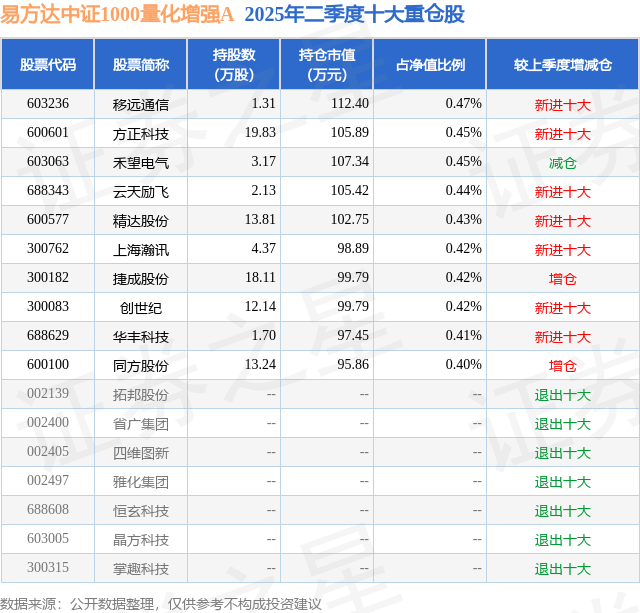The image size is (640, 613).
Task: Select stock name 禾望电气
Action: click(141, 163)
